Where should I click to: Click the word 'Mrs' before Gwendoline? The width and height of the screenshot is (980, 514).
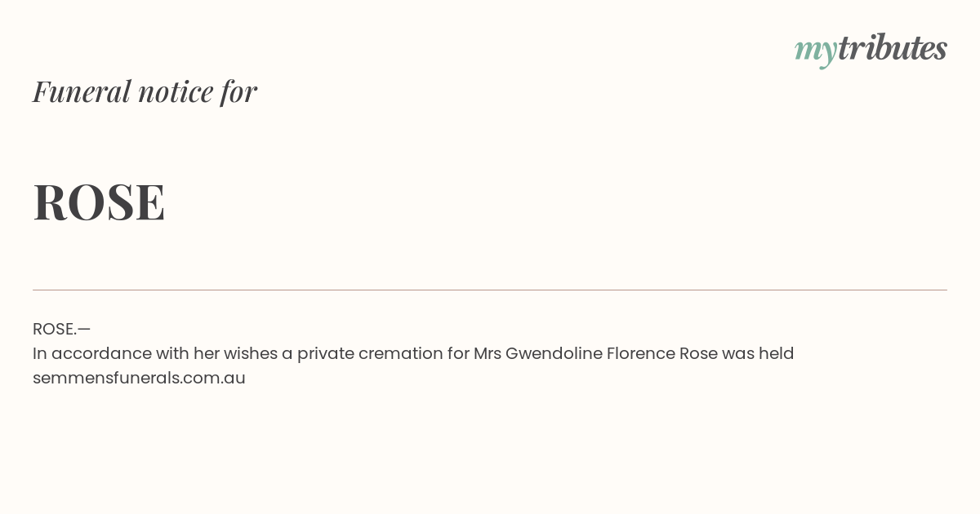coord(488,353)
